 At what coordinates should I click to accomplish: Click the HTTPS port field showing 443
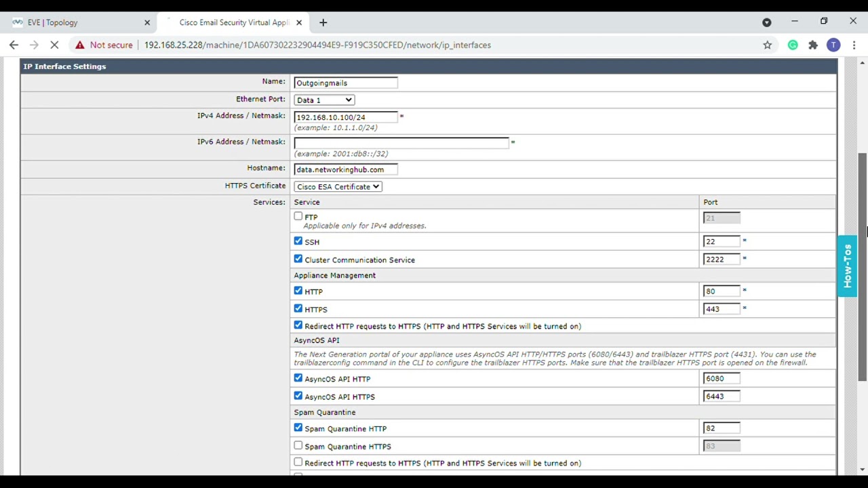coord(722,308)
